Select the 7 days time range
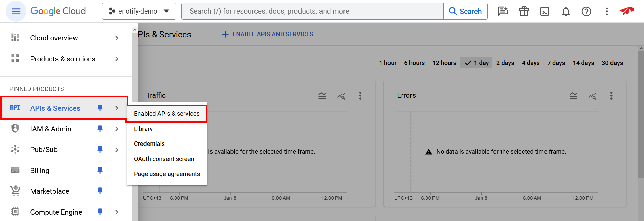The image size is (644, 221). [x=556, y=63]
